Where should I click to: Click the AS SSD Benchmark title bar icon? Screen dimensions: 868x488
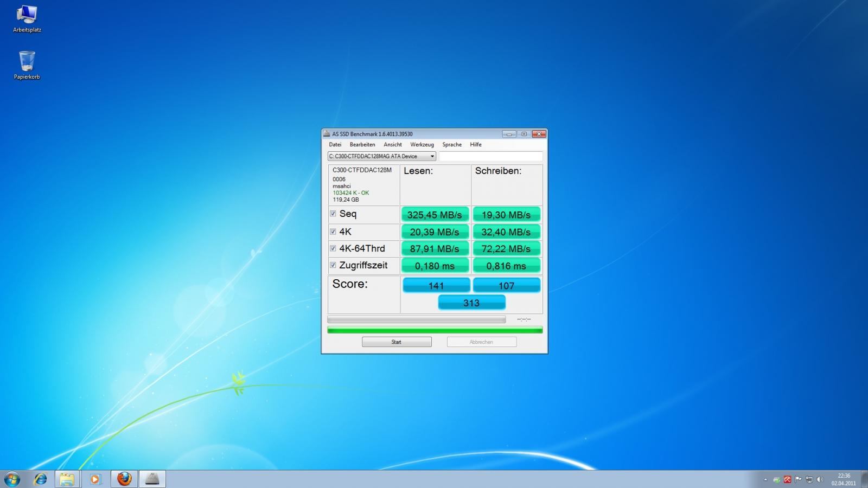tap(327, 134)
